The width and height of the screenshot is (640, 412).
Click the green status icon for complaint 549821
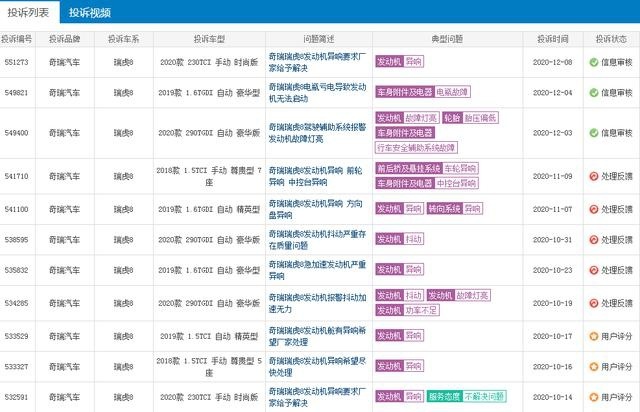pos(594,93)
